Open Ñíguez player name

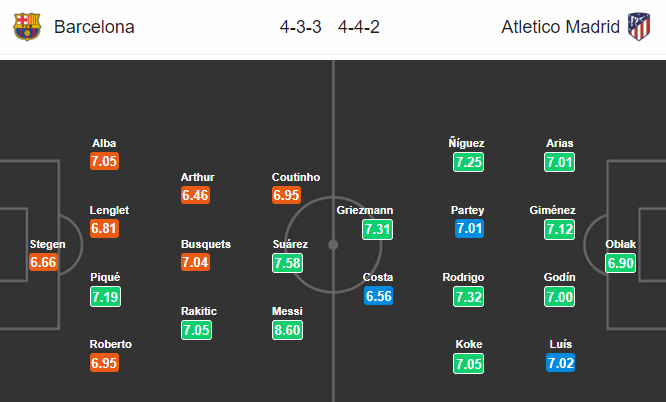(x=466, y=143)
